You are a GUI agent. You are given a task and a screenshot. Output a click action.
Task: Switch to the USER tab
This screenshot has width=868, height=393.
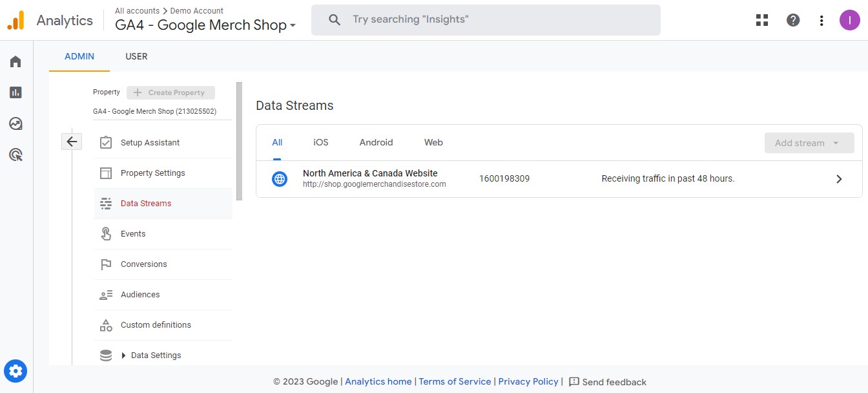(x=136, y=56)
